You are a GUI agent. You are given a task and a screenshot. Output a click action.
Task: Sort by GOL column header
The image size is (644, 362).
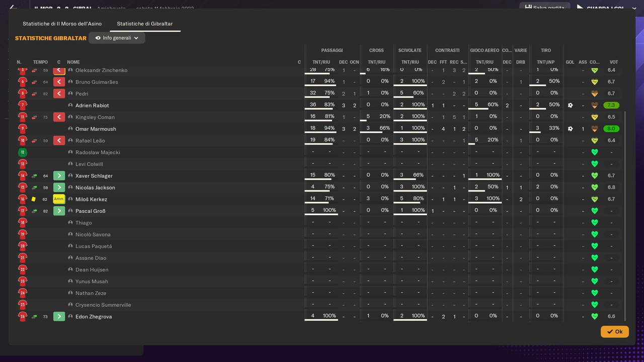coord(570,62)
